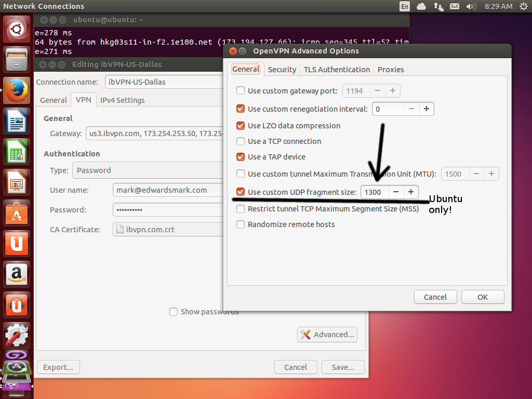Click Cancel in OpenVPN Advanced Options
532x399 pixels.
pos(435,297)
